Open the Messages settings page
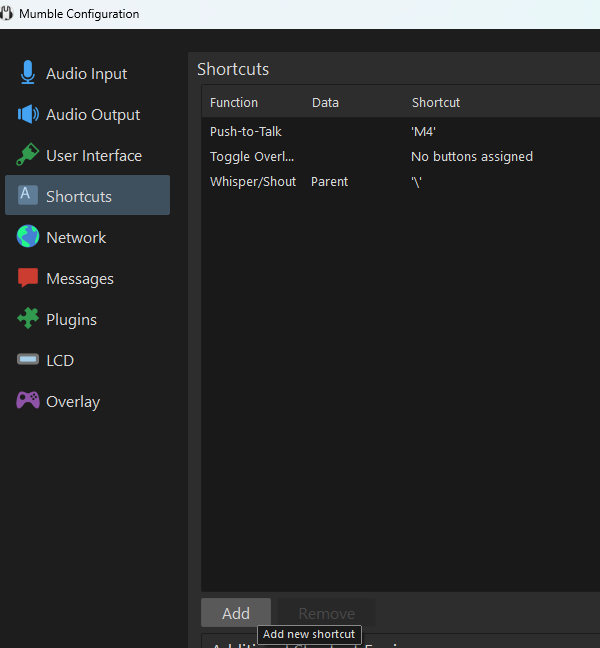 pyautogui.click(x=87, y=278)
